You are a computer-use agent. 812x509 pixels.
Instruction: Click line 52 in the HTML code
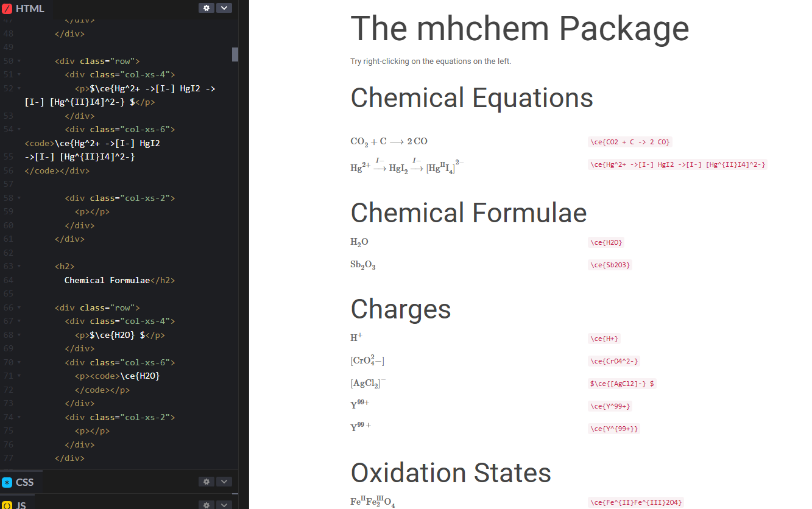click(122, 88)
